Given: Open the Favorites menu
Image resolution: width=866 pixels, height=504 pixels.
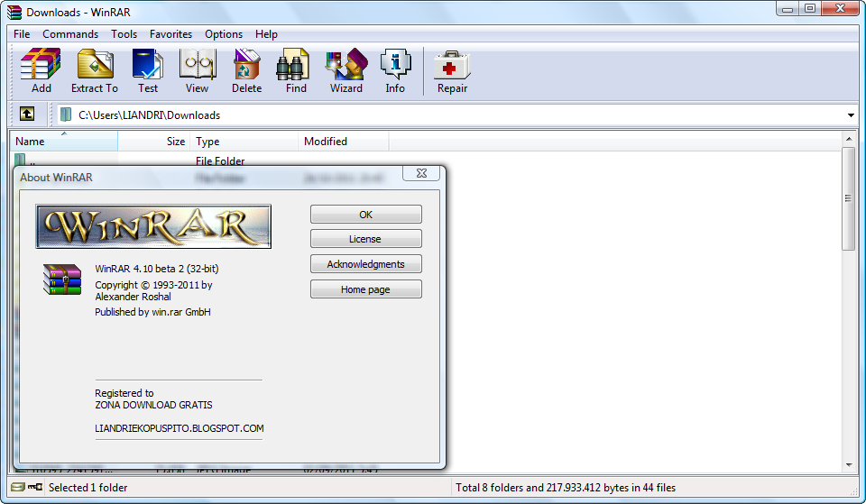Looking at the screenshot, I should (170, 34).
